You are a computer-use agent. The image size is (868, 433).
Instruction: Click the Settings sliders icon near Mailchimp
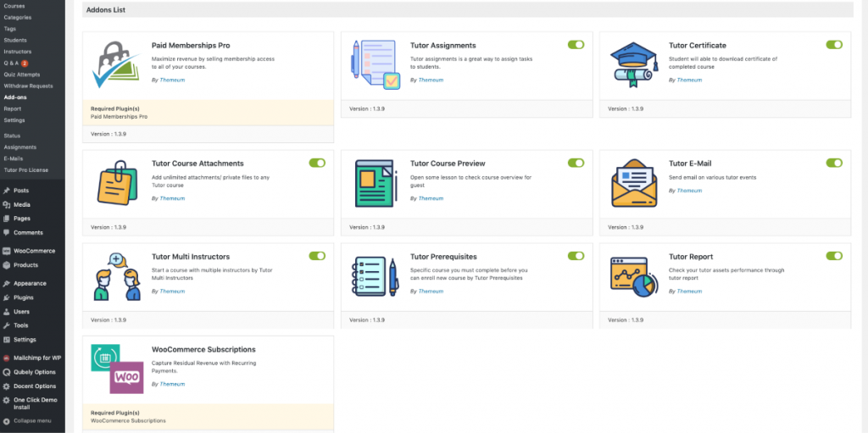tap(7, 340)
